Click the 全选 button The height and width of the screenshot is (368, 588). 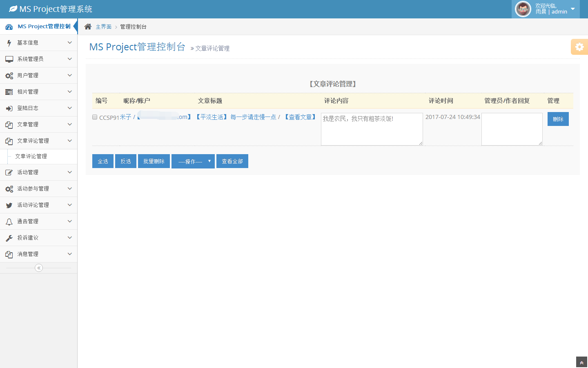pyautogui.click(x=103, y=161)
